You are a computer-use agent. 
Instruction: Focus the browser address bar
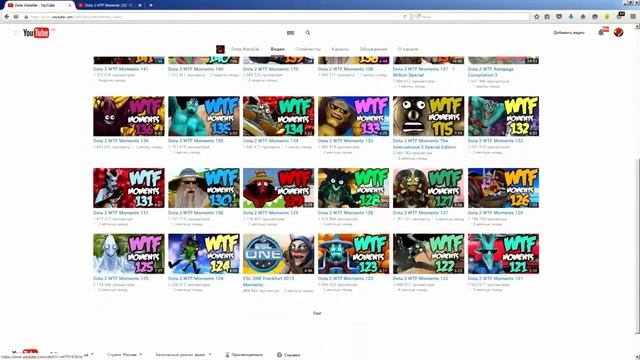216,17
